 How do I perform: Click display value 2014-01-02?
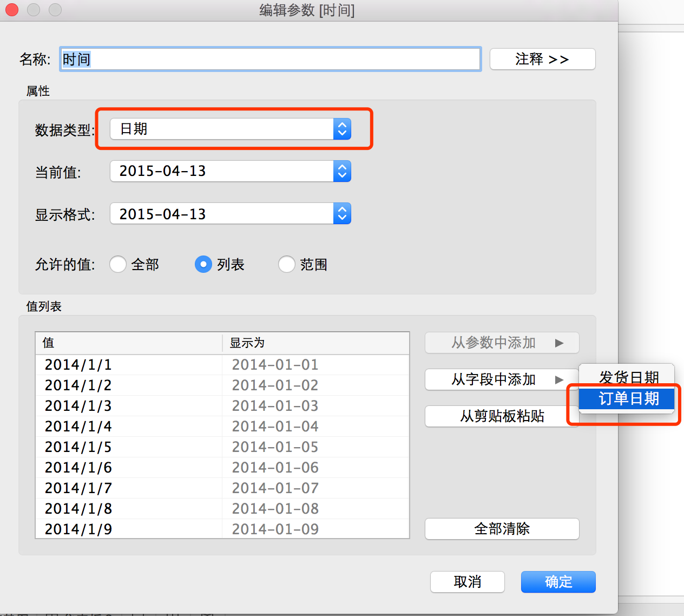point(275,385)
